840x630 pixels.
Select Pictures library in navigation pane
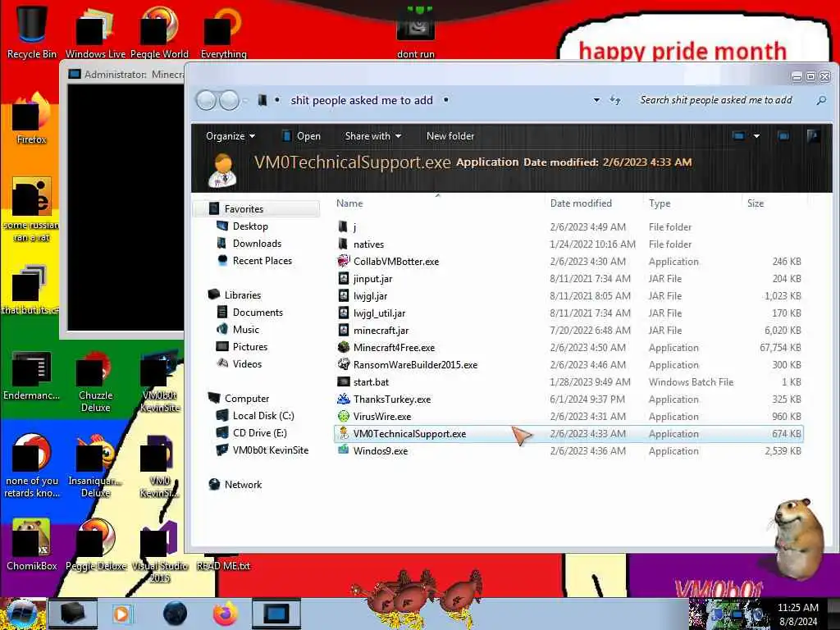(x=250, y=347)
